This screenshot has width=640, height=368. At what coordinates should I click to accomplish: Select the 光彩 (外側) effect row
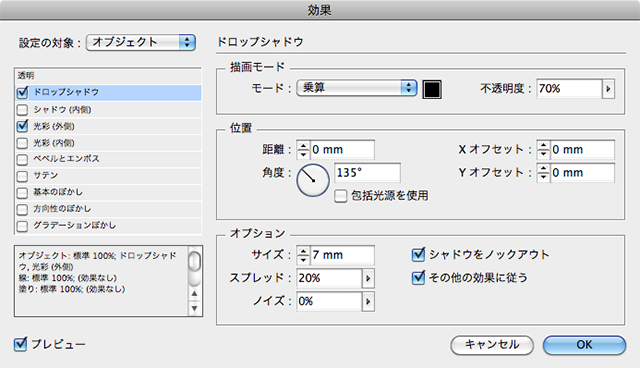pos(108,126)
